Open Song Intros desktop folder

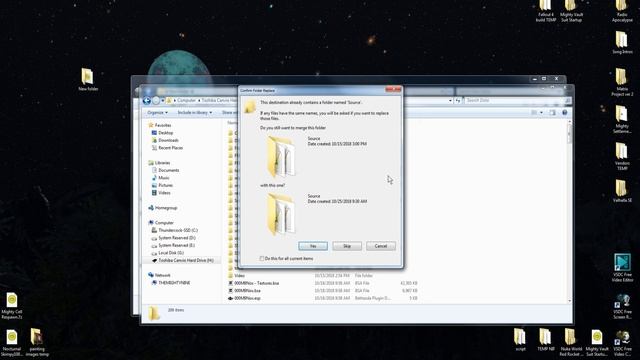[x=622, y=43]
